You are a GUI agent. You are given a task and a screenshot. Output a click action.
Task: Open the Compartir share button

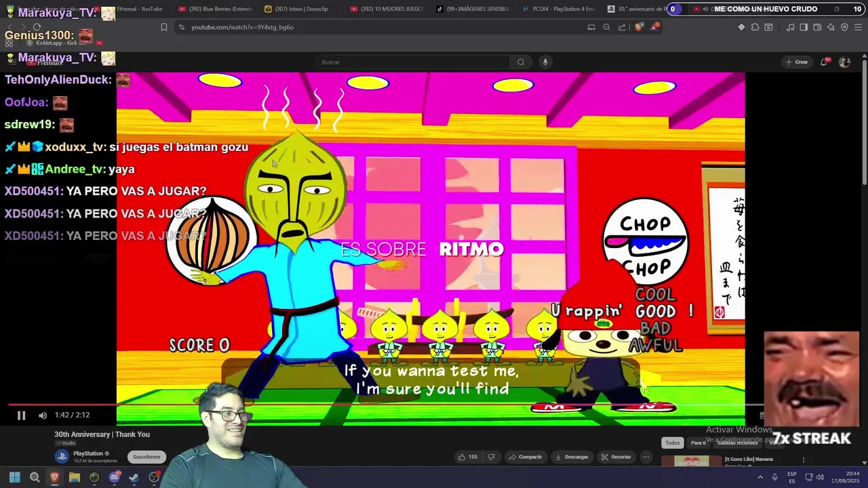tap(526, 457)
